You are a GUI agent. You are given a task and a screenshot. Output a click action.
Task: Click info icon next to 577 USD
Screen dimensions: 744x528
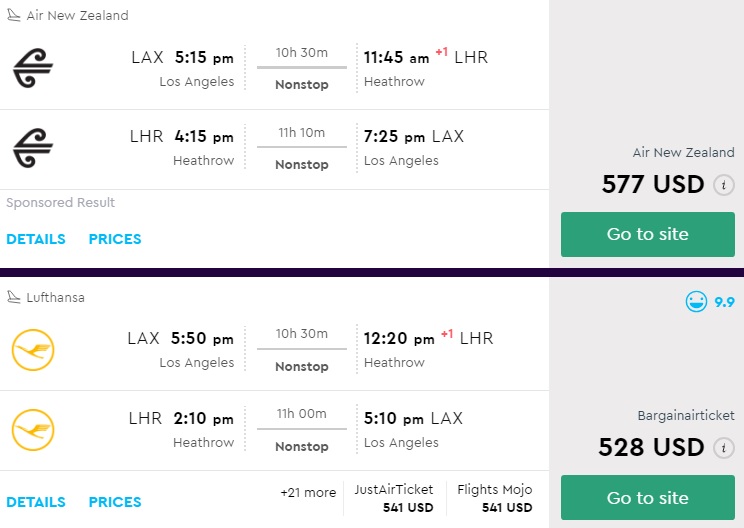pos(723,185)
